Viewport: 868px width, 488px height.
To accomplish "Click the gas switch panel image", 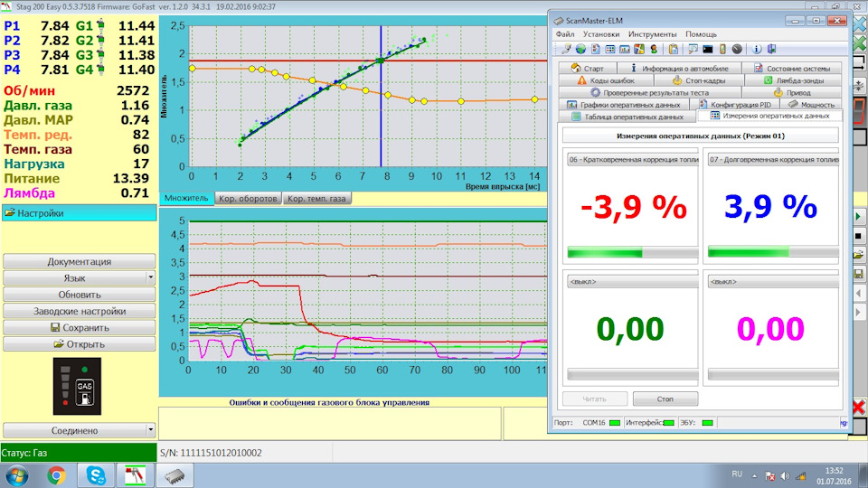I will tap(77, 386).
